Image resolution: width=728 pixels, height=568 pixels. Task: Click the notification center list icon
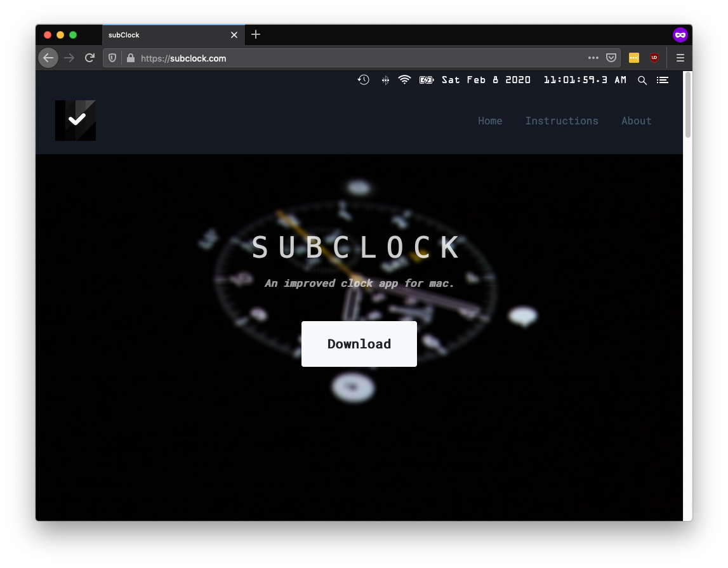coord(663,80)
